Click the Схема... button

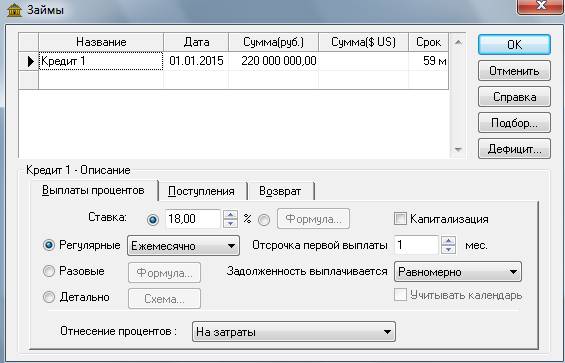pyautogui.click(x=164, y=299)
